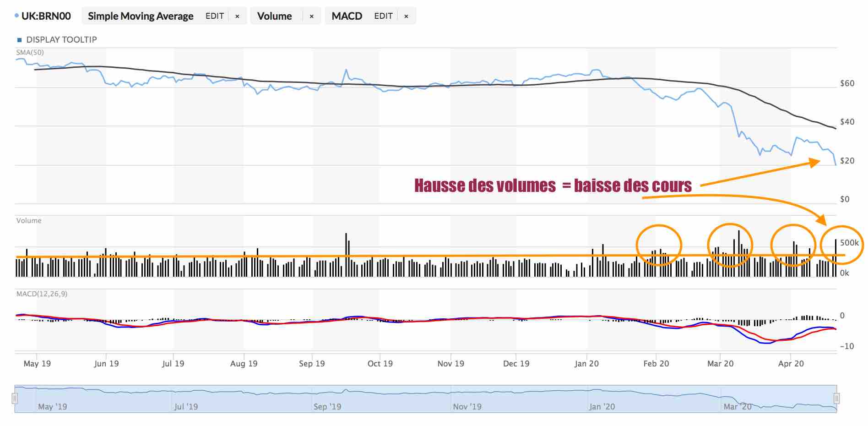Click the right handle of range navigator
The height and width of the screenshot is (426, 868).
[836, 398]
